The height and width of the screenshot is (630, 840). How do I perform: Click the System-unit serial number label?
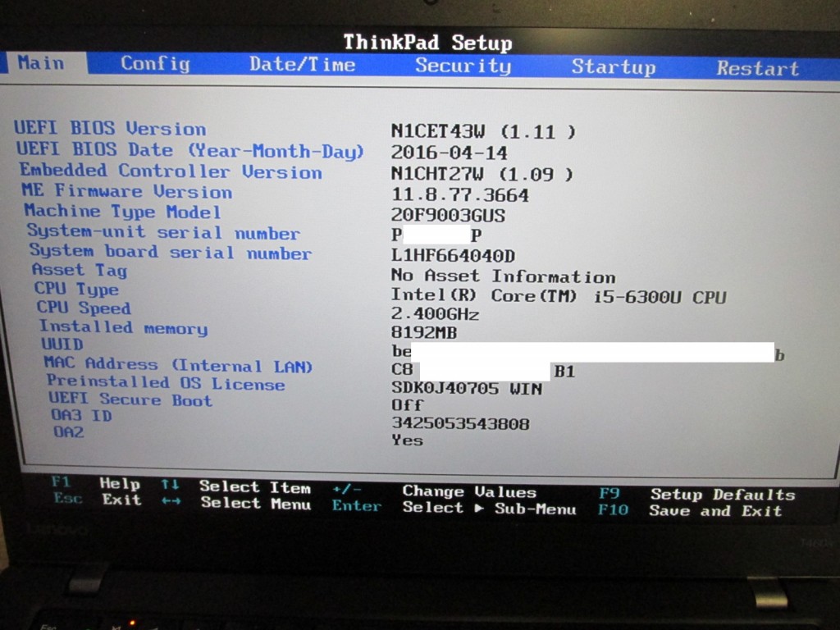point(163,232)
